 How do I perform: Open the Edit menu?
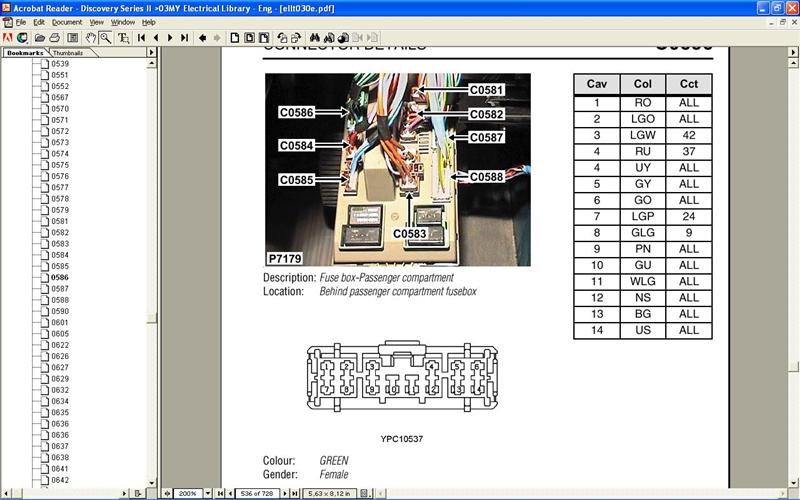point(39,22)
